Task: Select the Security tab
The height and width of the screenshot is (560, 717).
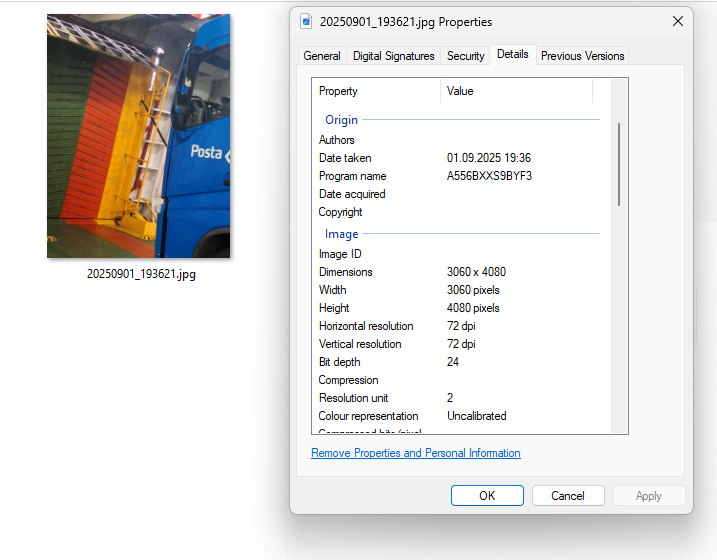Action: (x=465, y=56)
